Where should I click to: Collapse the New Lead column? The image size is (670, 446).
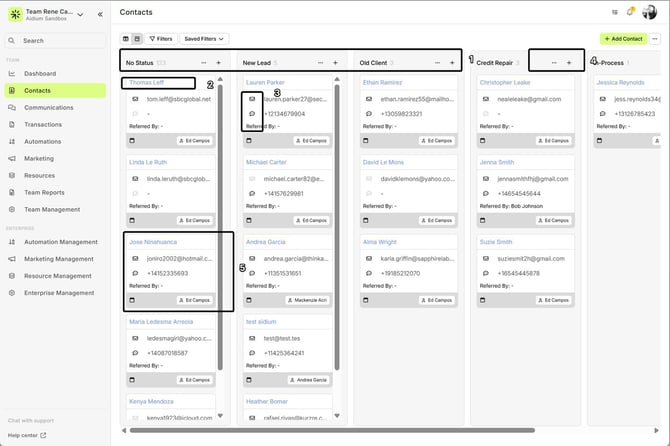pyautogui.click(x=320, y=62)
